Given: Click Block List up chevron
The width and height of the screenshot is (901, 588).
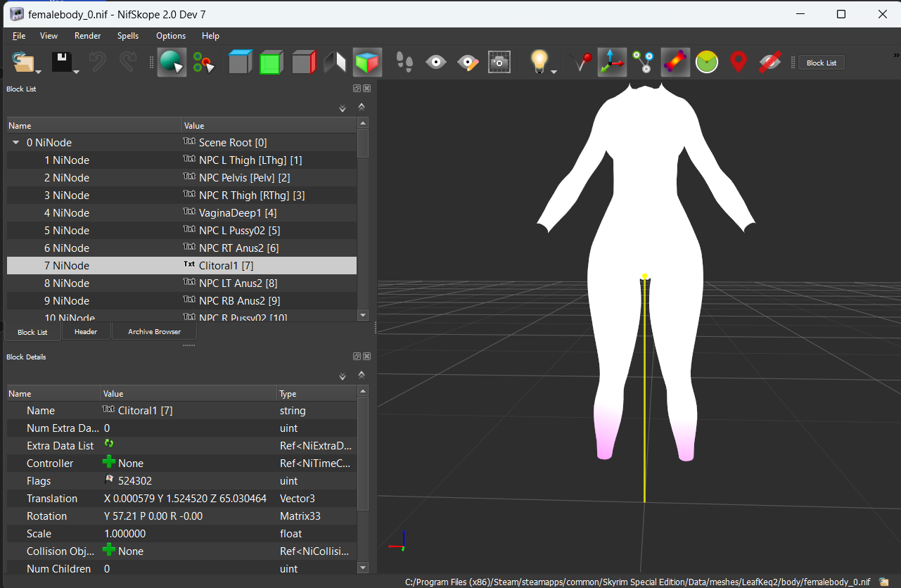Looking at the screenshot, I should coord(362,107).
